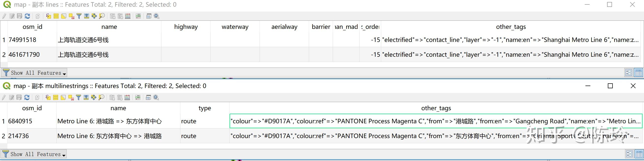Open the Actions icon in lines toolbar
The height and width of the screenshot is (161, 644).
[157, 16]
